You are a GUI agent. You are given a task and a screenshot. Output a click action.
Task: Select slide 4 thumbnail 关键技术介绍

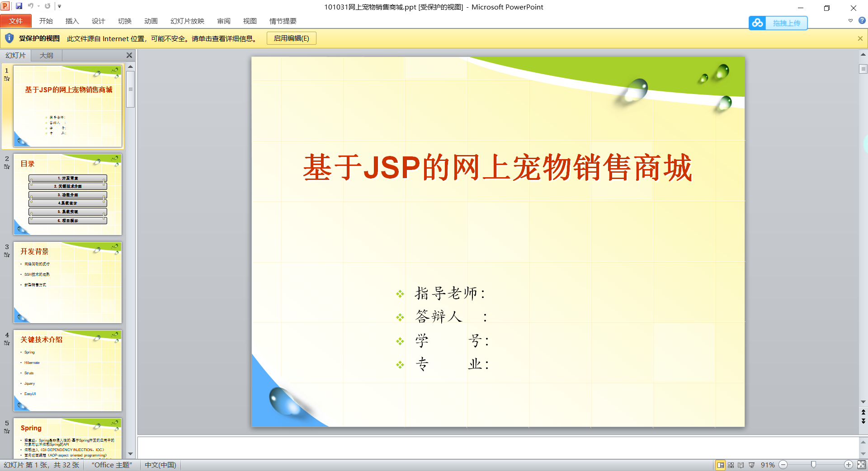click(x=68, y=371)
